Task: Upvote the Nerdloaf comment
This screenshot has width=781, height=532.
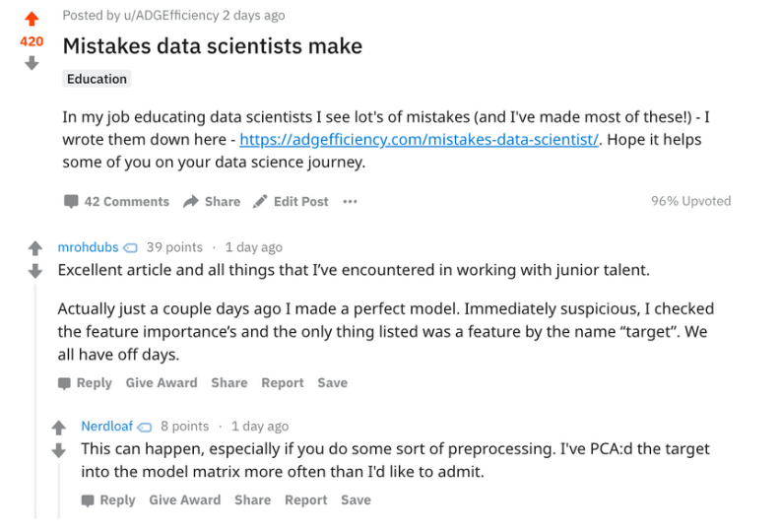Action: click(x=59, y=427)
